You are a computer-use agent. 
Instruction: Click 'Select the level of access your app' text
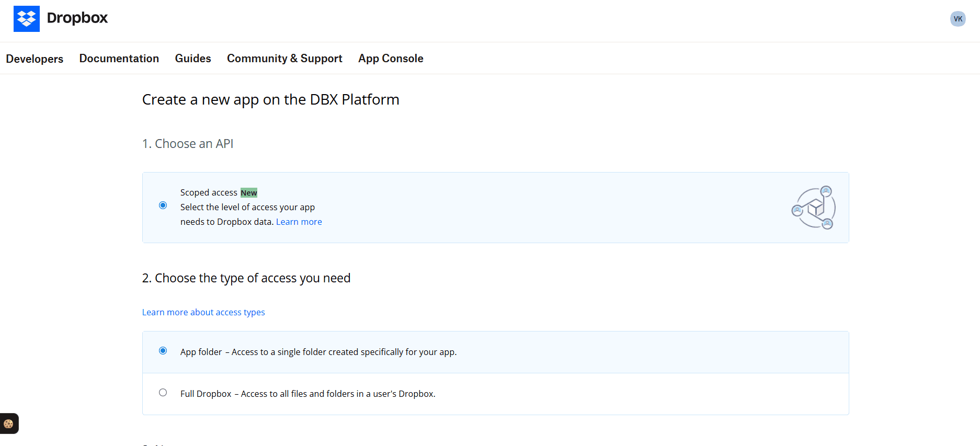pyautogui.click(x=247, y=207)
